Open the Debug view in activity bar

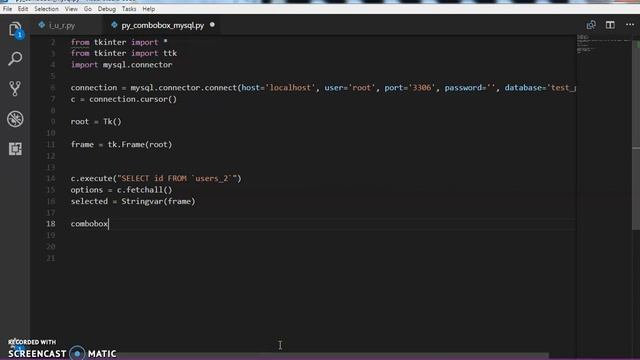pyautogui.click(x=15, y=119)
